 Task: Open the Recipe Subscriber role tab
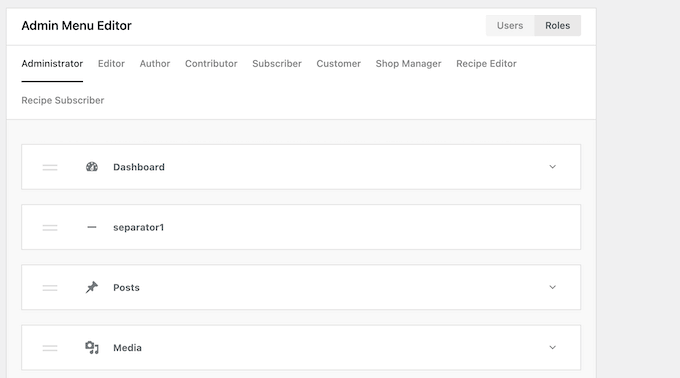pyautogui.click(x=63, y=101)
